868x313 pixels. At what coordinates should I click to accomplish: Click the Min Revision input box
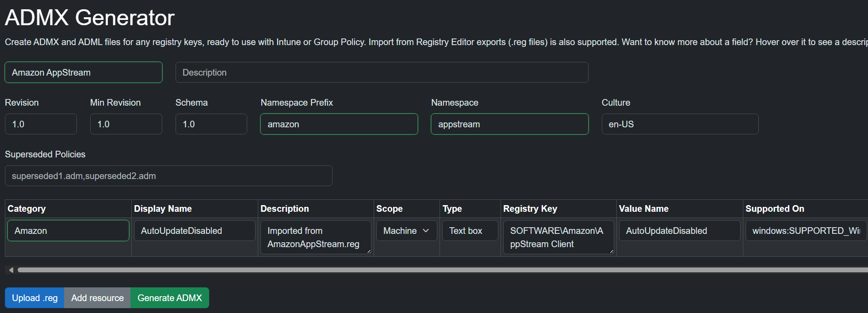pos(126,124)
